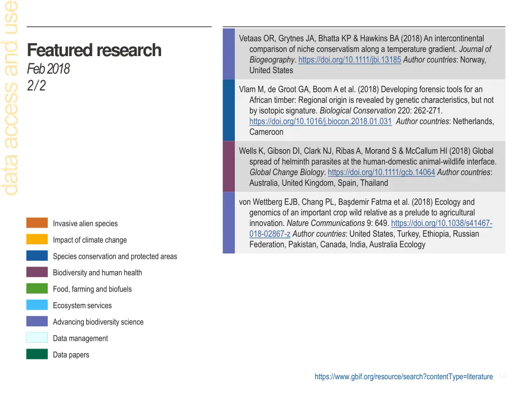Click the blue Species conservation swatch
Screen dimensions: 532x399
(37, 256)
